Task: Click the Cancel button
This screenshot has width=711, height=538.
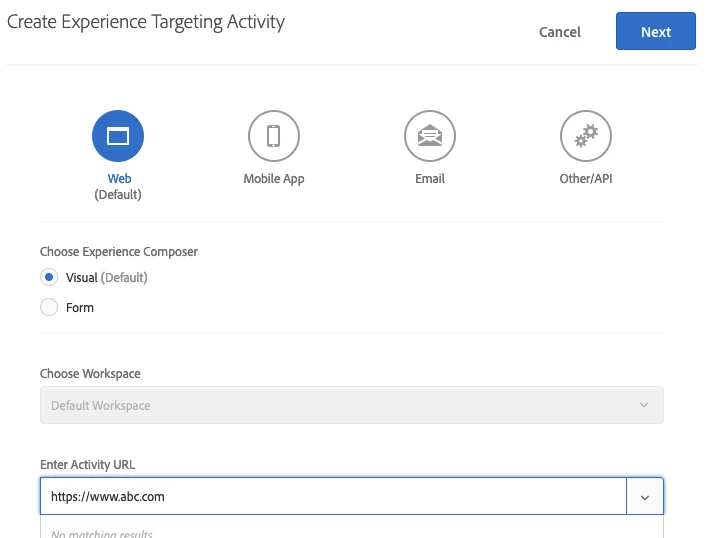Action: (x=560, y=32)
